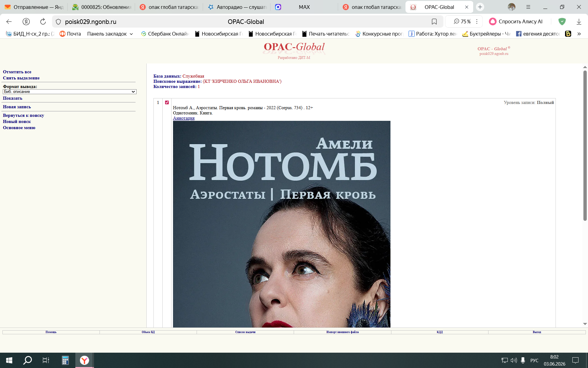Image resolution: width=588 pixels, height=368 pixels.
Task: Reload the OPAC-Global page
Action: (43, 21)
